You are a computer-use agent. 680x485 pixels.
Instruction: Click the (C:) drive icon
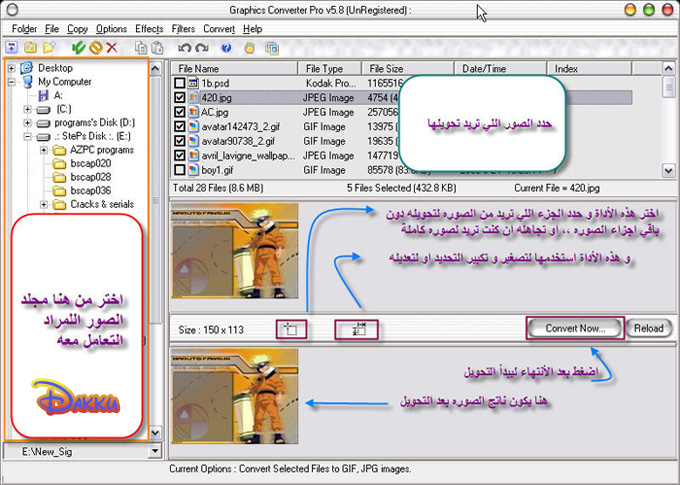[43, 109]
